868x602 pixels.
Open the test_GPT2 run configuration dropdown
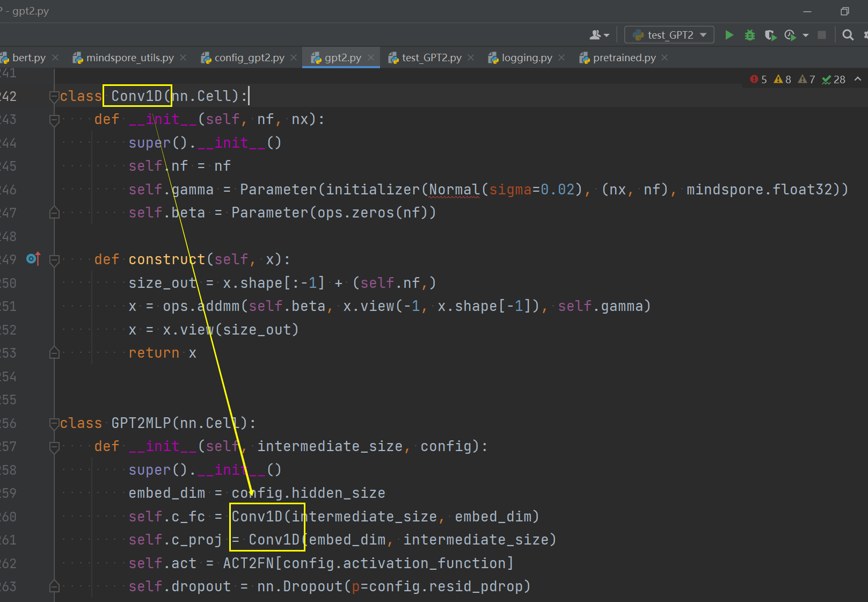coord(669,35)
